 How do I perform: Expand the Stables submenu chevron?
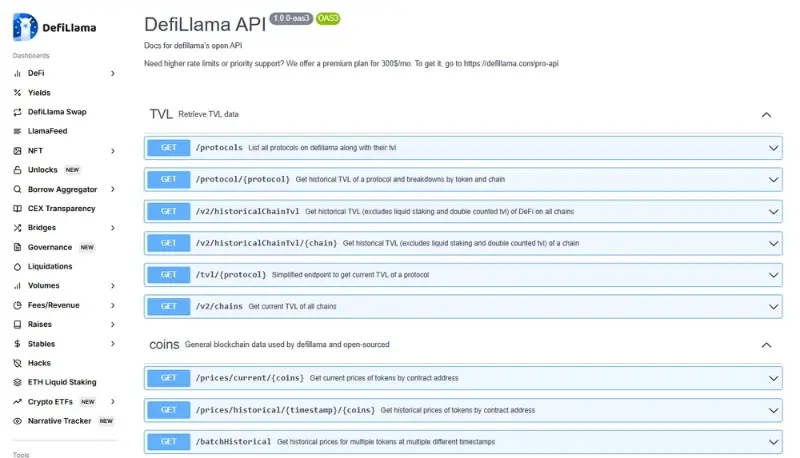coord(113,344)
